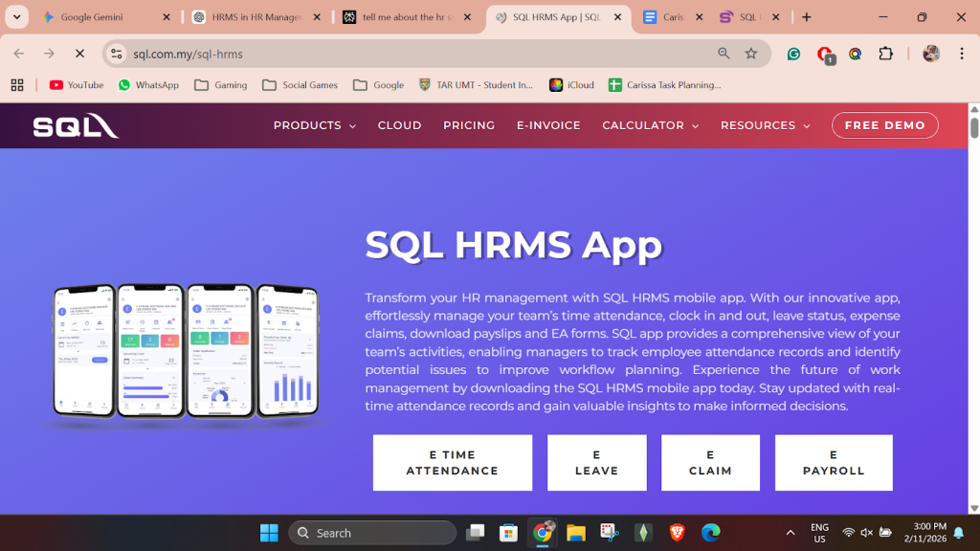The width and height of the screenshot is (980, 551).
Task: Expand the CALCULATOR dropdown menu
Action: tap(650, 125)
